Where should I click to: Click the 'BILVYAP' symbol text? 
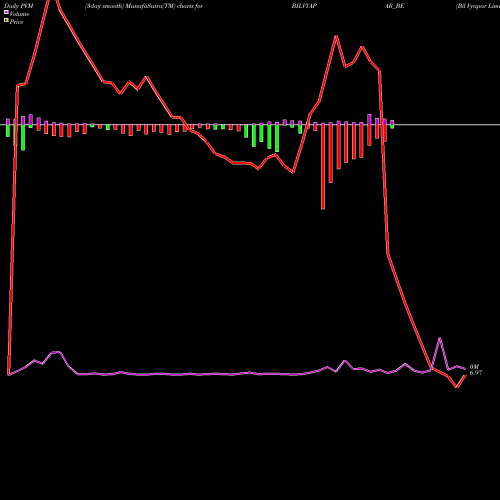pyautogui.click(x=304, y=6)
